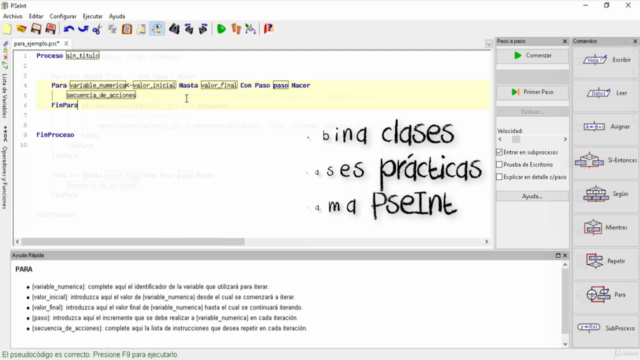Viewport: 640px width, 360px height.
Task: Open Ejecutar menu
Action: coord(93,16)
